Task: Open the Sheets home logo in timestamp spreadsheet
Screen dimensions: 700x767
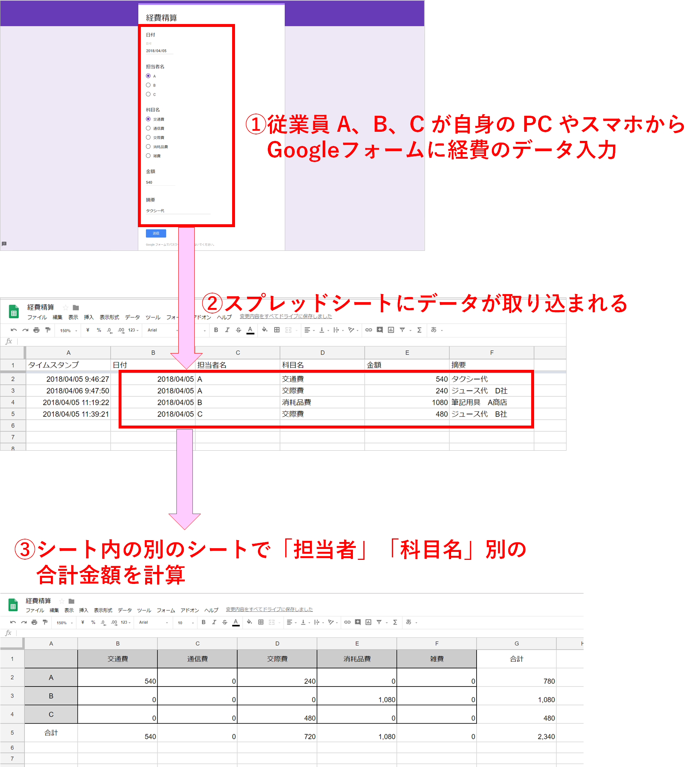Action: coord(14,312)
